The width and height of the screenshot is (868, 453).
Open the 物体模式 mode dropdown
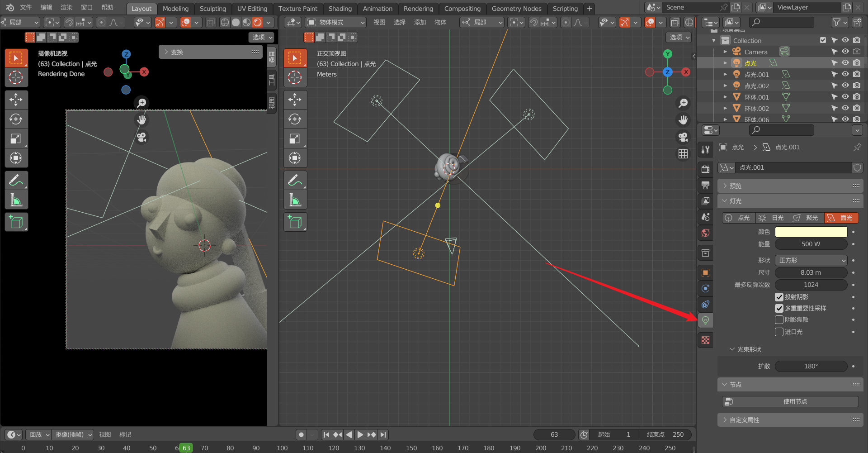pos(336,22)
